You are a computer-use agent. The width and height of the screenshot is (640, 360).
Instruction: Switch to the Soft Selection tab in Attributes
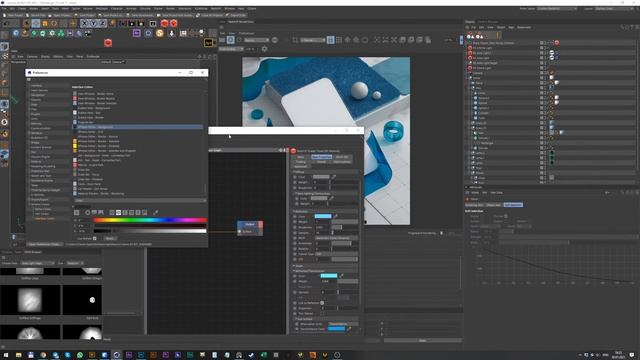coord(513,205)
